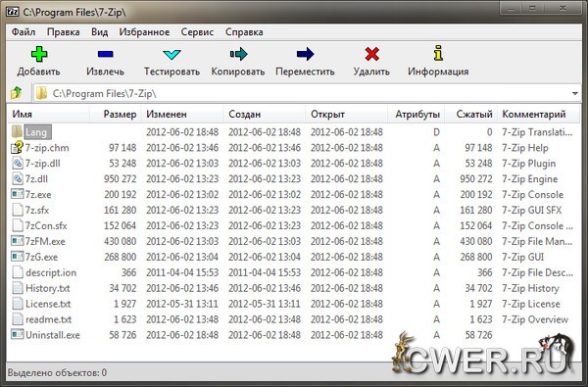Click the 7z.dll file icon
Screen dimensions: 588x387
click(x=18, y=179)
